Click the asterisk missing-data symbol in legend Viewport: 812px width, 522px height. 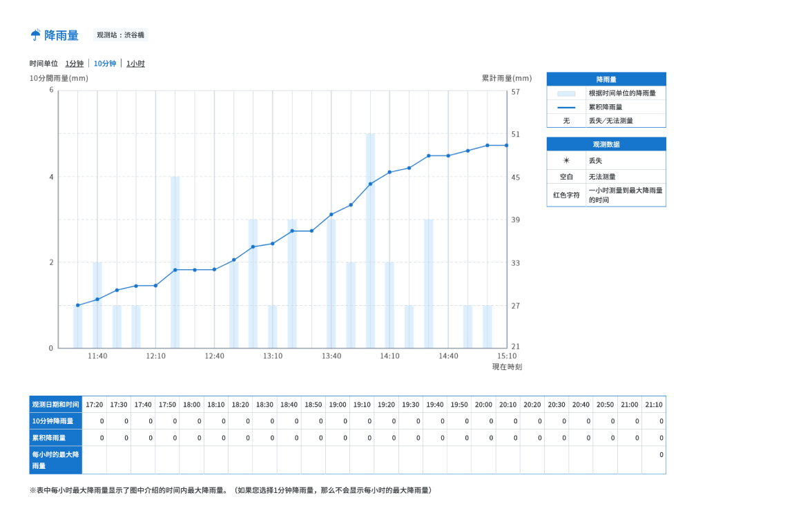566,160
